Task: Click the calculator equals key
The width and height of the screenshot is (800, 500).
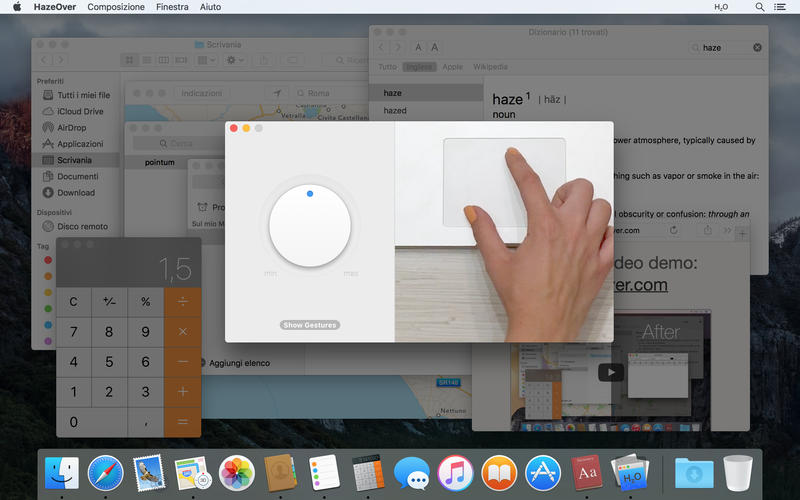Action: pos(183,422)
